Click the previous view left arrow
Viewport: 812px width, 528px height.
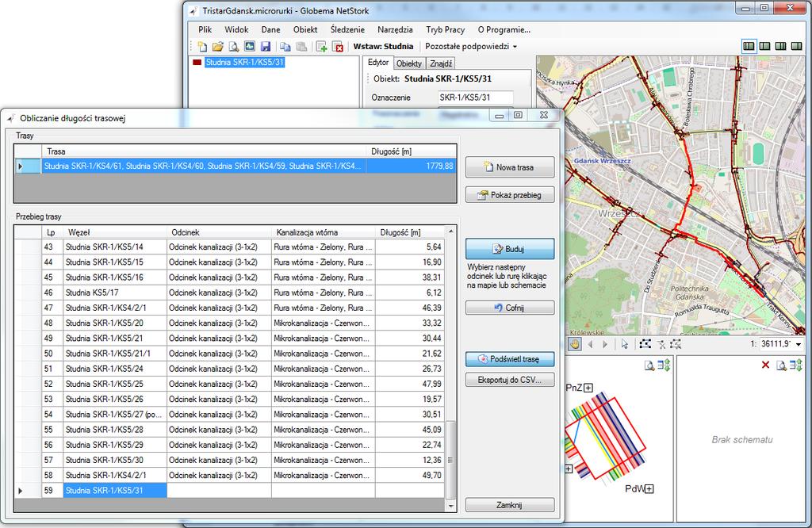coord(590,344)
